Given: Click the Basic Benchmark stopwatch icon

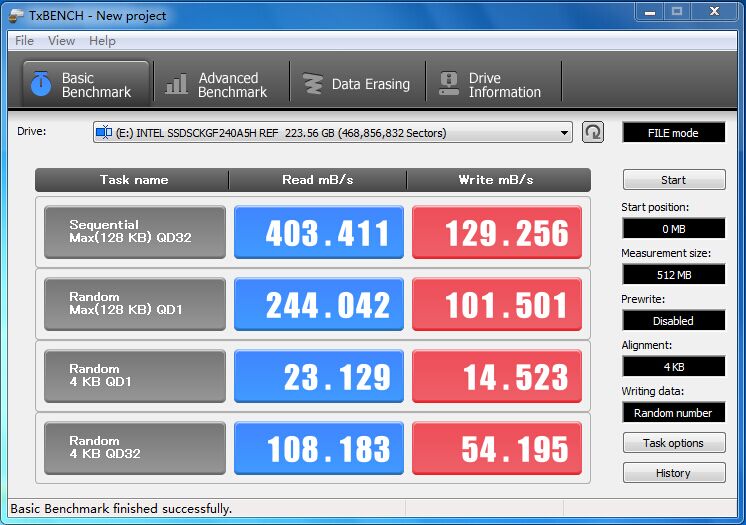Looking at the screenshot, I should [41, 83].
